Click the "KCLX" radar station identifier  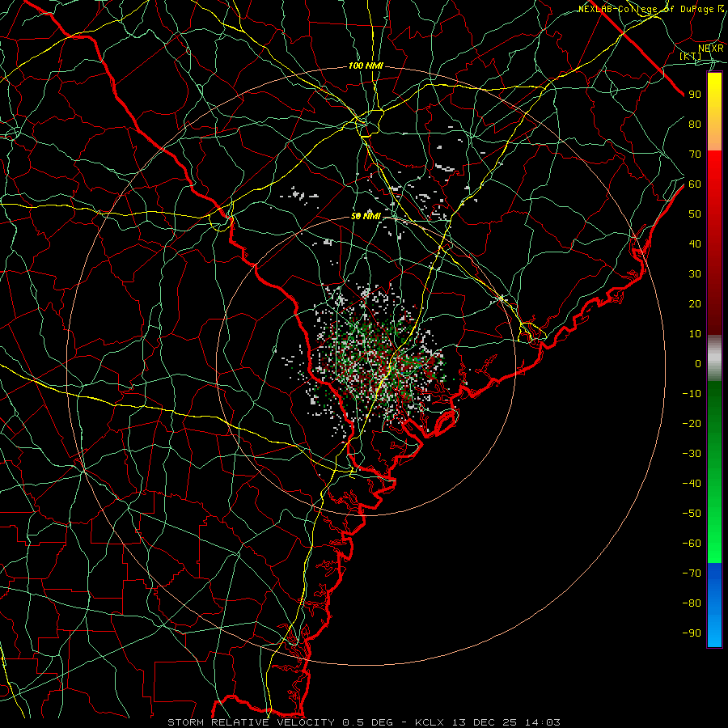(x=430, y=722)
